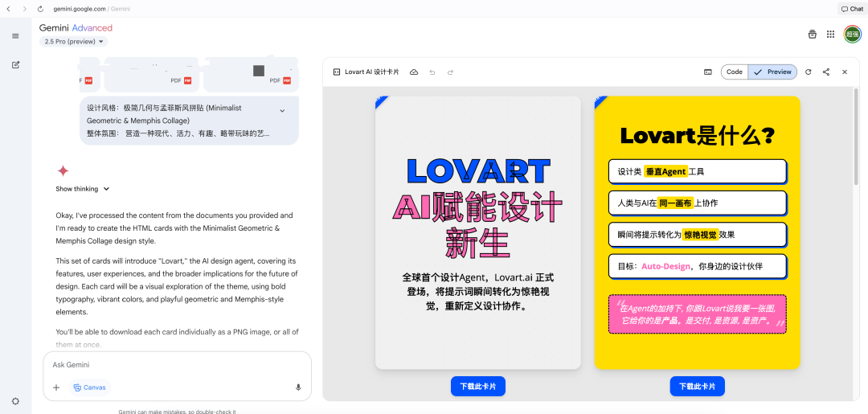Click the cloud saved status icon

(414, 72)
